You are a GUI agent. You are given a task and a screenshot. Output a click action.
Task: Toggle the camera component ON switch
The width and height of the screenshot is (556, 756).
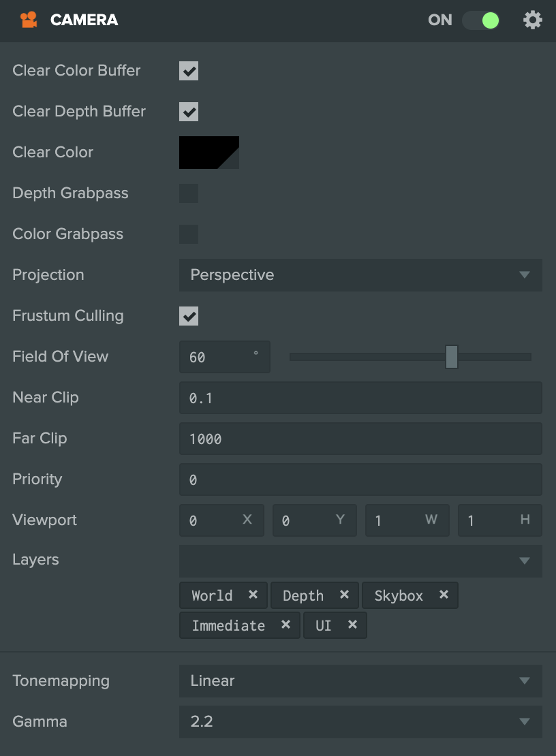[481, 20]
